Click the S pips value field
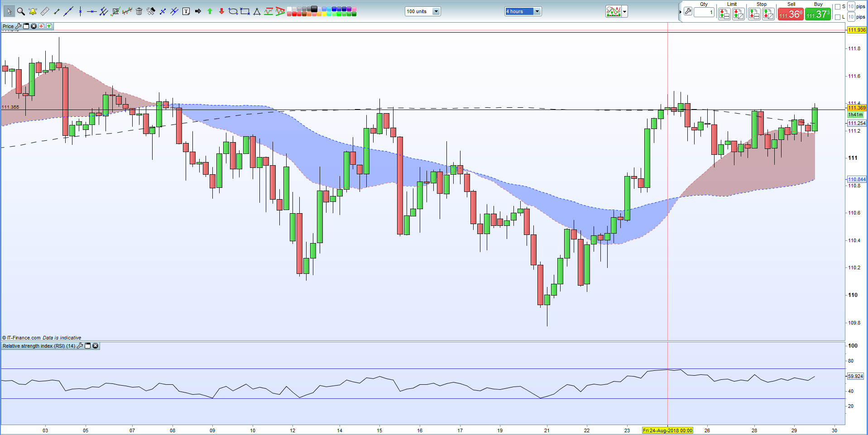The height and width of the screenshot is (435, 868). pyautogui.click(x=851, y=6)
